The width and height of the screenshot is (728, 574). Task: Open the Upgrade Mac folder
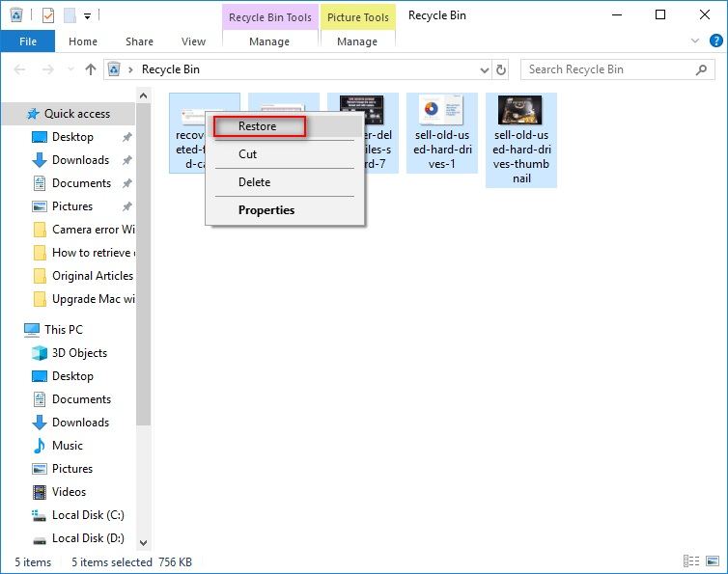tap(84, 299)
